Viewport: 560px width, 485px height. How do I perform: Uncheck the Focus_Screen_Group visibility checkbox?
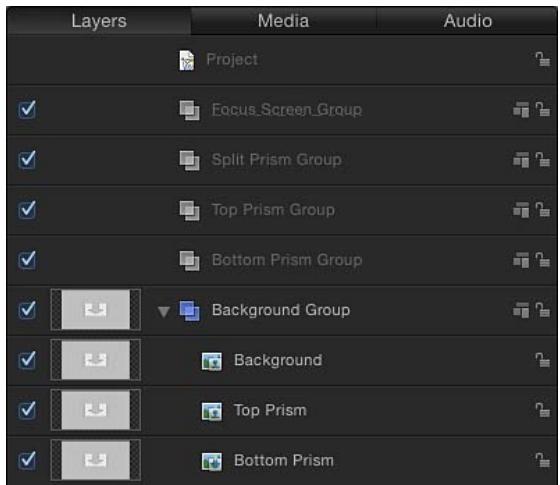coord(27,109)
